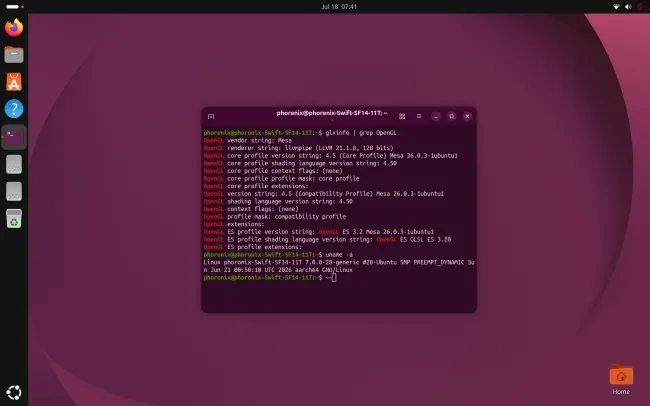The width and height of the screenshot is (650, 406).
Task: Select 'core profile shading language version string' line
Action: pyautogui.click(x=300, y=163)
